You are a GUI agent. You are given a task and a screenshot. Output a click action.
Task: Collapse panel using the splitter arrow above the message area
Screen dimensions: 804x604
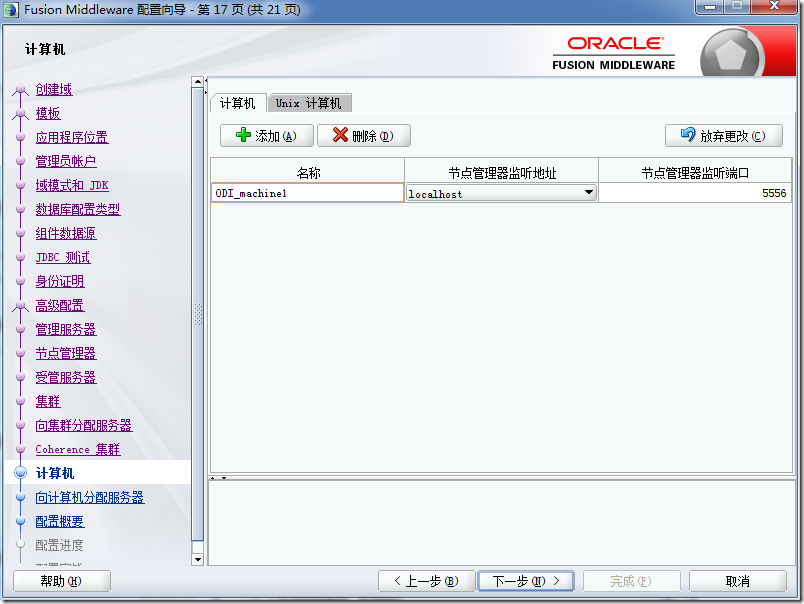[224, 478]
